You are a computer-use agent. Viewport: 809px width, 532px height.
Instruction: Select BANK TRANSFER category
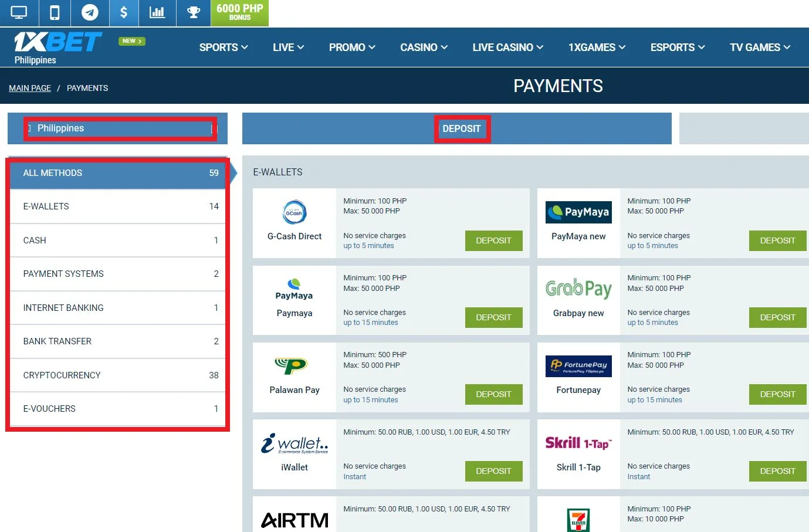pyautogui.click(x=118, y=341)
